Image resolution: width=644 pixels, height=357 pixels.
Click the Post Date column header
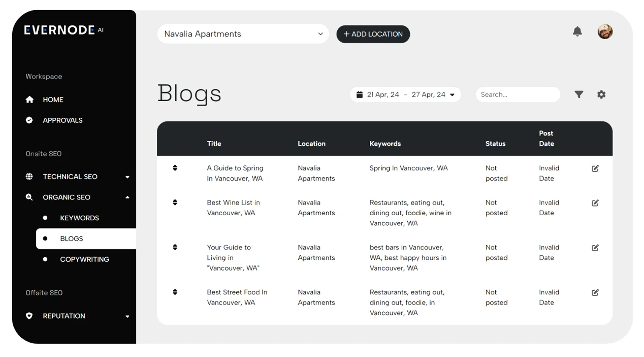tap(546, 138)
